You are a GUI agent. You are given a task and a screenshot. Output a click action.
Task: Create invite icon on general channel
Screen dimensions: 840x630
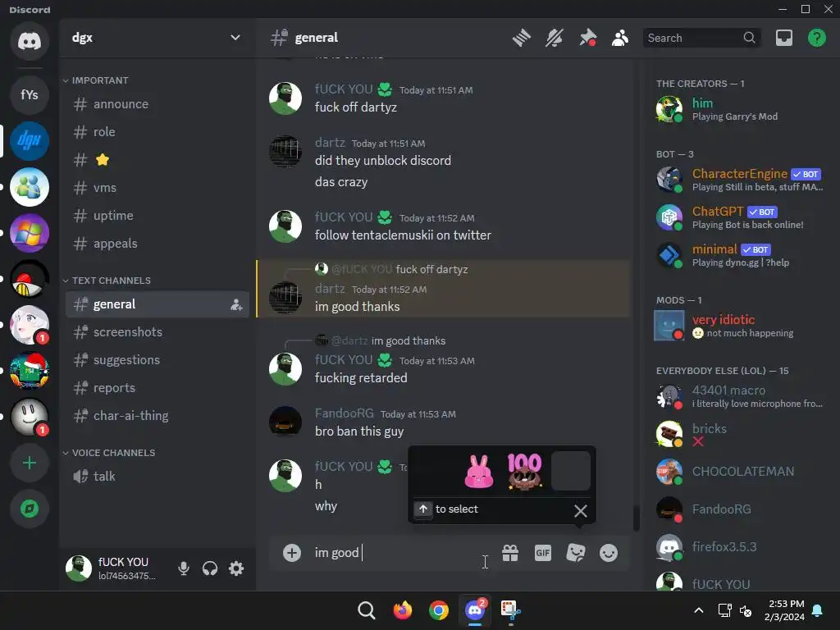pos(236,305)
